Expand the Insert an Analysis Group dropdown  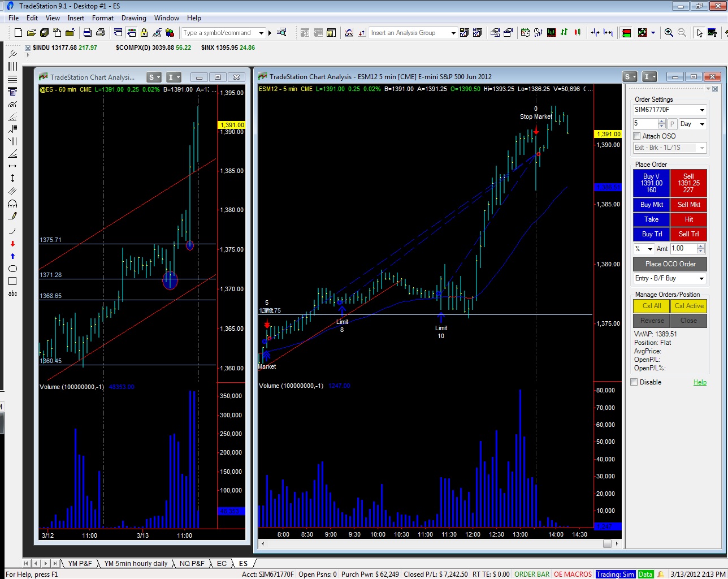453,33
